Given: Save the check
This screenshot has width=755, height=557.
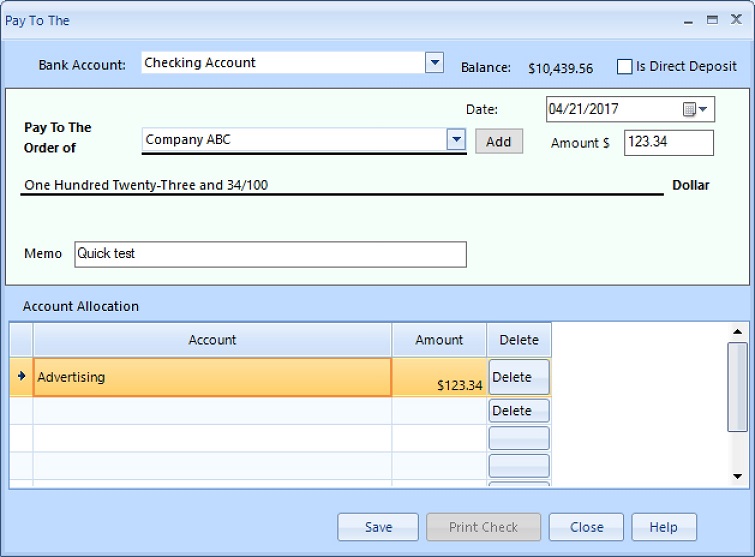Looking at the screenshot, I should (x=378, y=527).
